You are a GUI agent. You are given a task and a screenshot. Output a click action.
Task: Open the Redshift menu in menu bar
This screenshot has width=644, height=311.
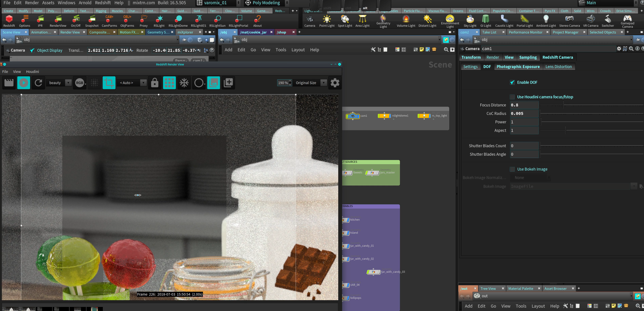[x=103, y=3]
